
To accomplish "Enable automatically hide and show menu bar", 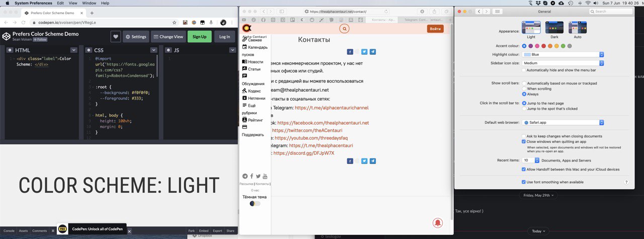I will pos(524,70).
